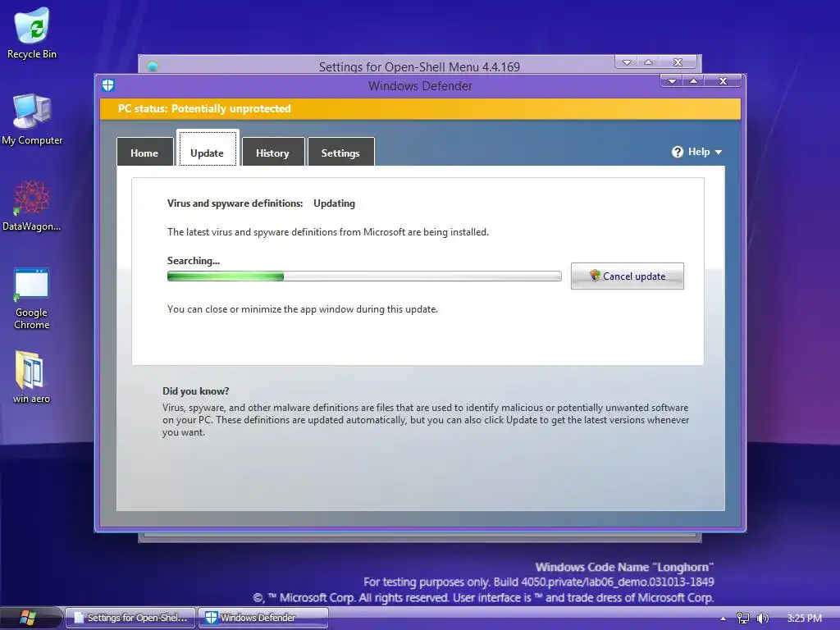
Task: Click the PC status Potentially unprotected banner
Action: [421, 109]
